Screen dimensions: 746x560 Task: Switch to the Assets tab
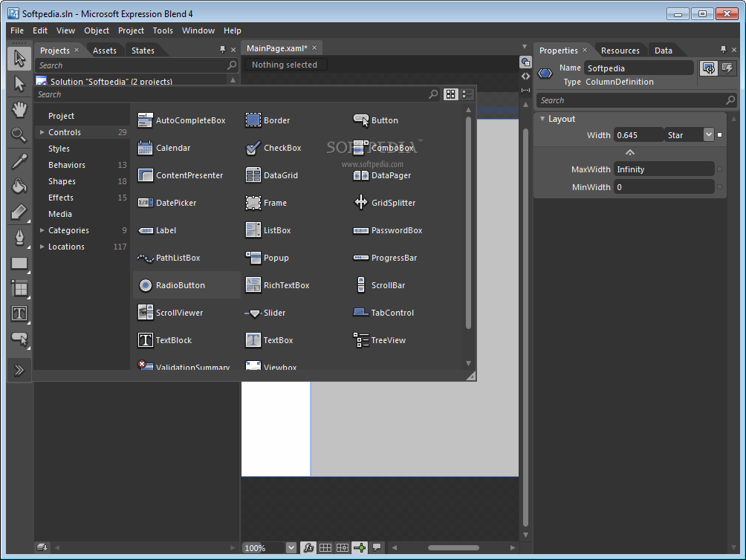pos(105,51)
